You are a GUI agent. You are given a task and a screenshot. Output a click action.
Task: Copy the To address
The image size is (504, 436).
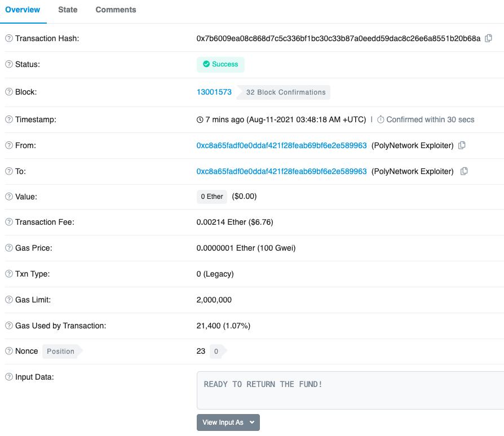(x=464, y=171)
